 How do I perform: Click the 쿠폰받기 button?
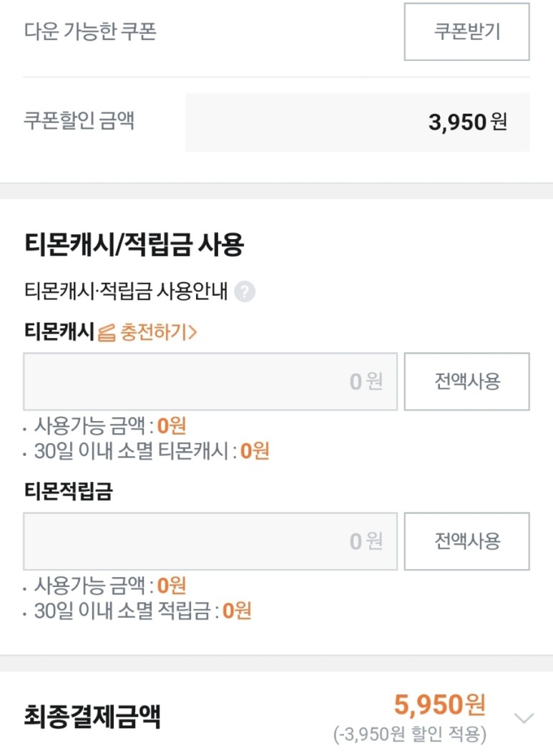[x=466, y=32]
